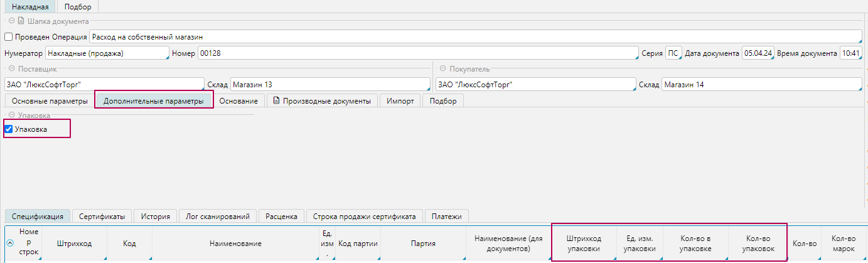Image resolution: width=868 pixels, height=263 pixels.
Task: Toggle the Проведен checkbox
Action: click(x=9, y=37)
